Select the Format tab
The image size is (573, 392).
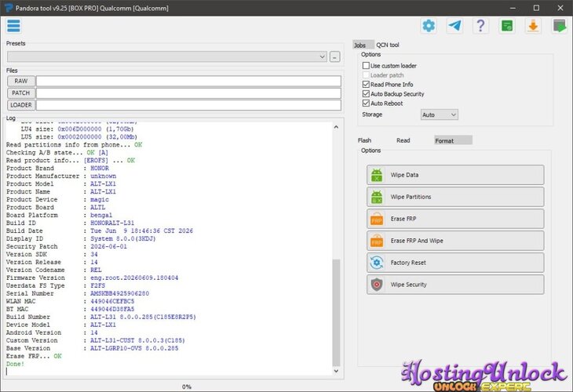coord(453,140)
